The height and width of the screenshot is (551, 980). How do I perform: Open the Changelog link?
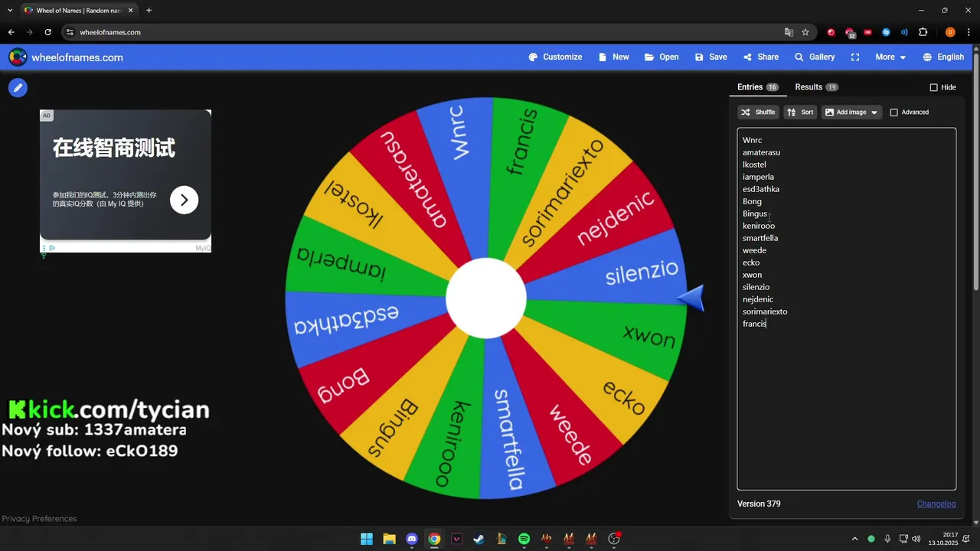click(936, 504)
